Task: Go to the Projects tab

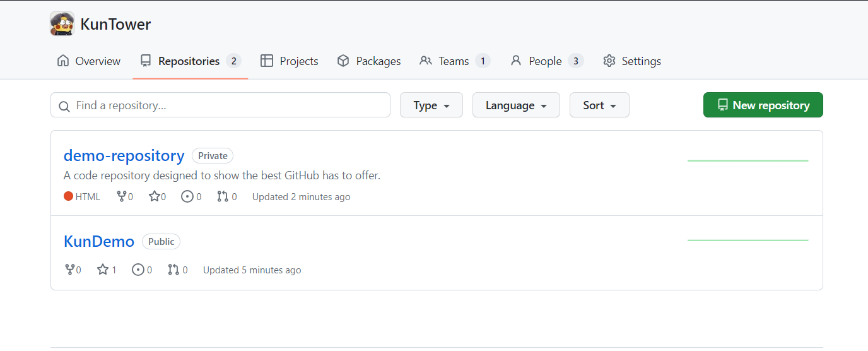Action: pyautogui.click(x=290, y=61)
